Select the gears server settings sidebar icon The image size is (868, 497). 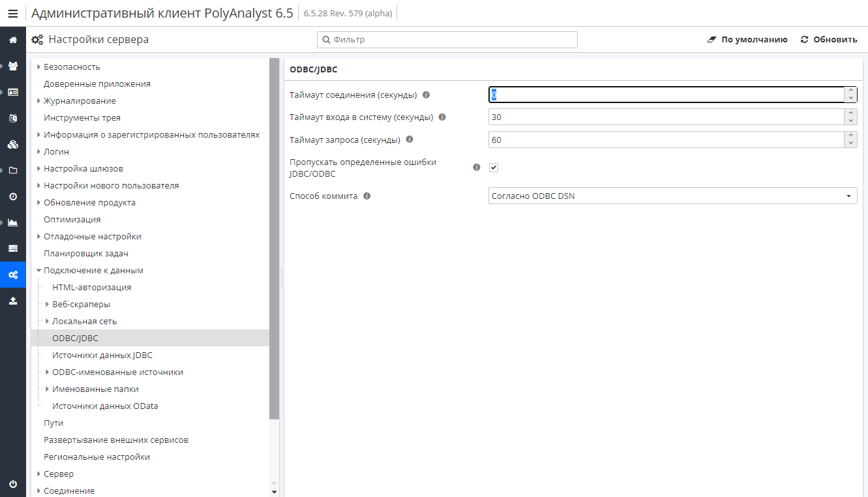tap(13, 275)
